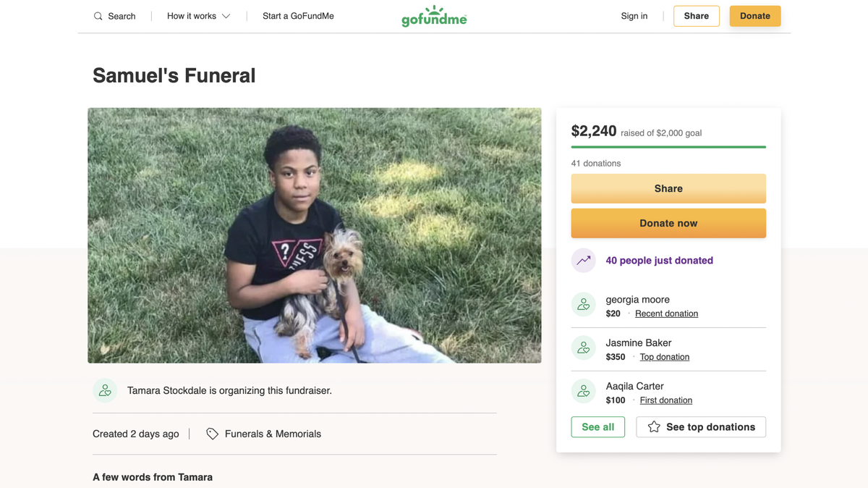Screen dimensions: 868x488
Task: Click the green fundraising progress bar
Action: coord(668,147)
